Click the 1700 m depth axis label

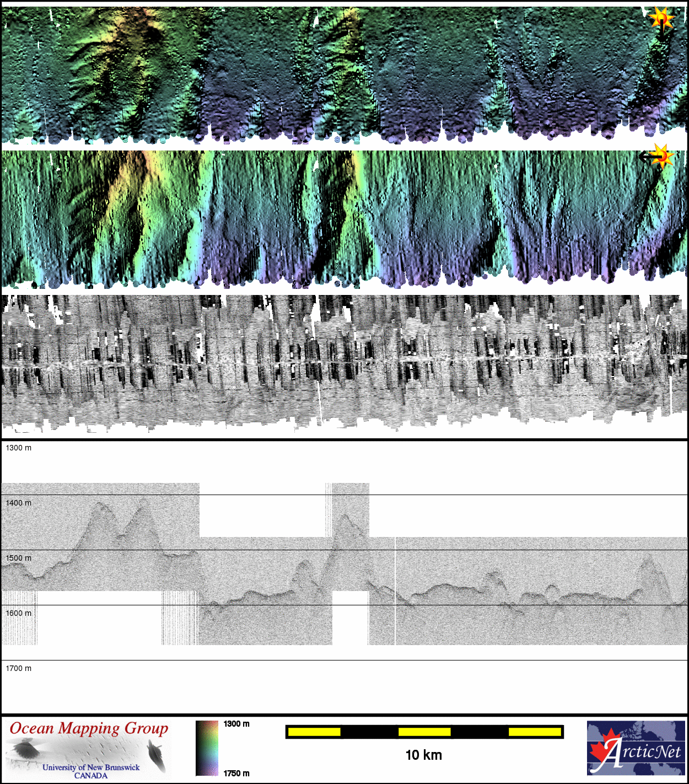coord(19,668)
